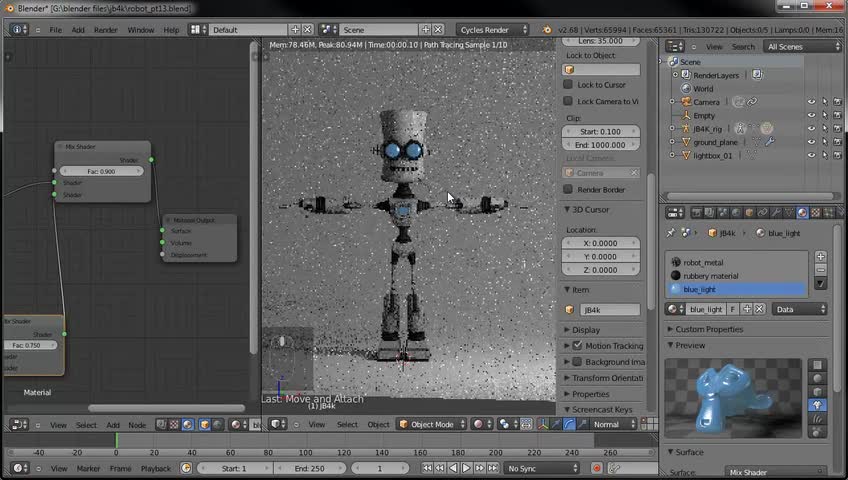Enable Render Border checkbox
The width and height of the screenshot is (848, 480).
click(x=568, y=189)
